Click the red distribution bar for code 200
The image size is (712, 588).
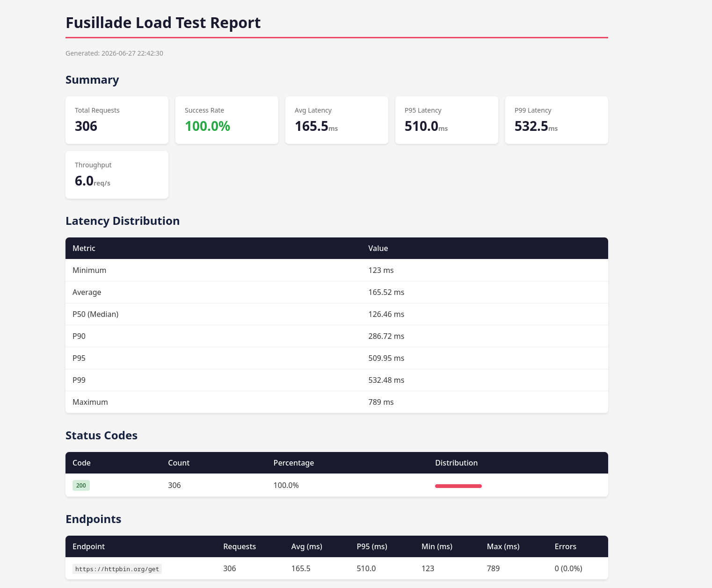458,486
